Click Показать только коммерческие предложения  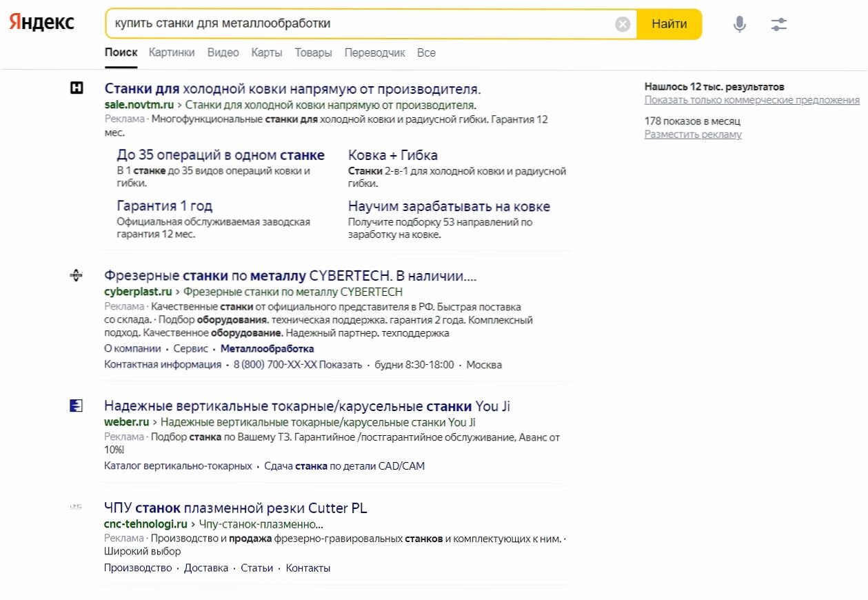[752, 100]
